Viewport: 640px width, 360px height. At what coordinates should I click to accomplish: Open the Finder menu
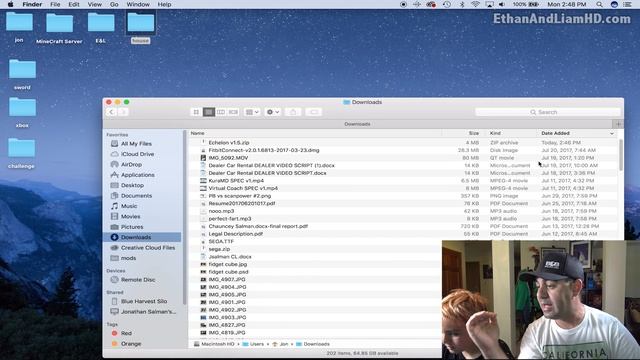(32, 4)
